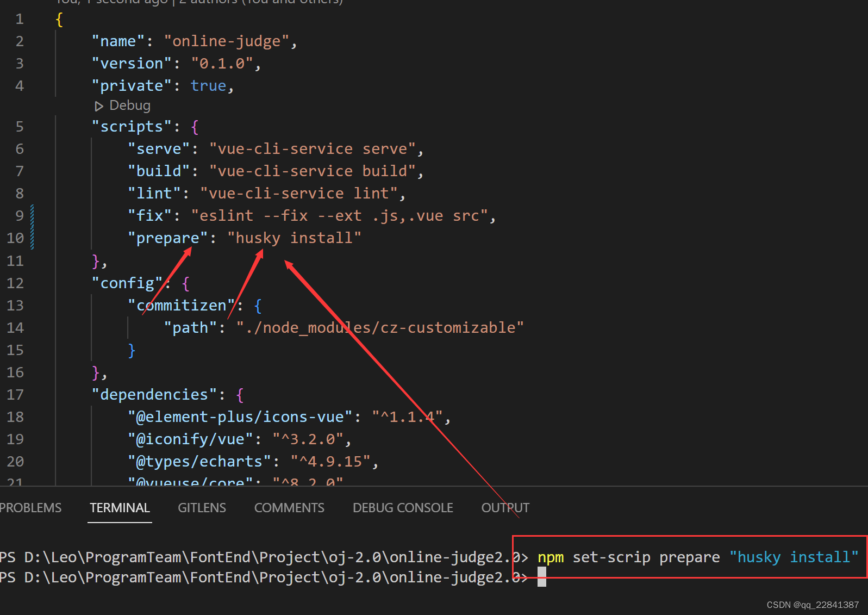Click "vue-cli-service build" string

(x=312, y=171)
